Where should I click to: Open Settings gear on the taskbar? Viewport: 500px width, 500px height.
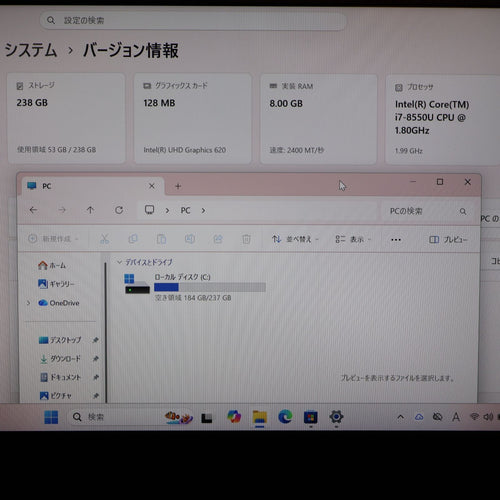pos(336,417)
